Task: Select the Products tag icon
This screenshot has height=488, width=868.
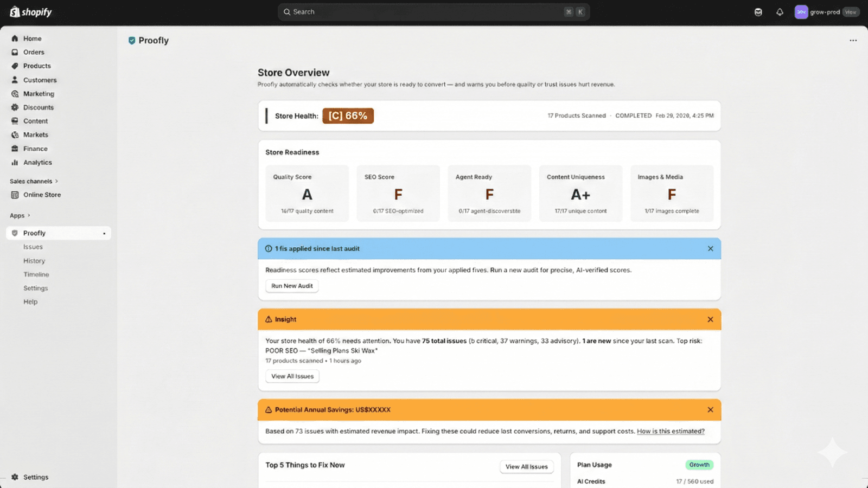Action: (x=15, y=66)
